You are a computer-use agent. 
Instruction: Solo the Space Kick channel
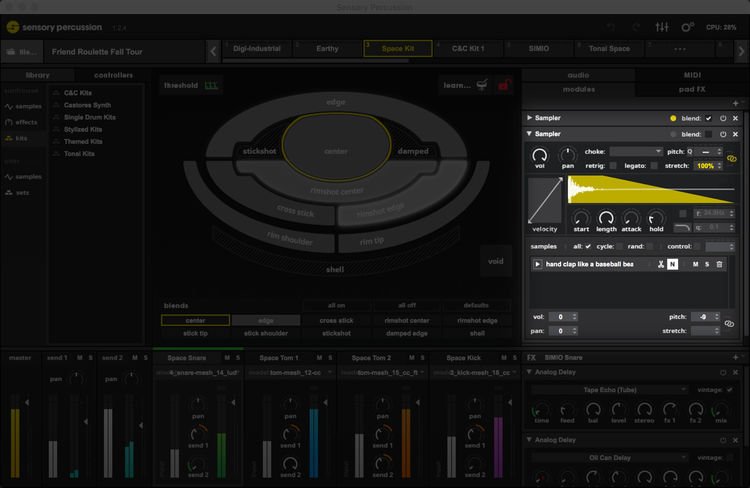pos(515,358)
